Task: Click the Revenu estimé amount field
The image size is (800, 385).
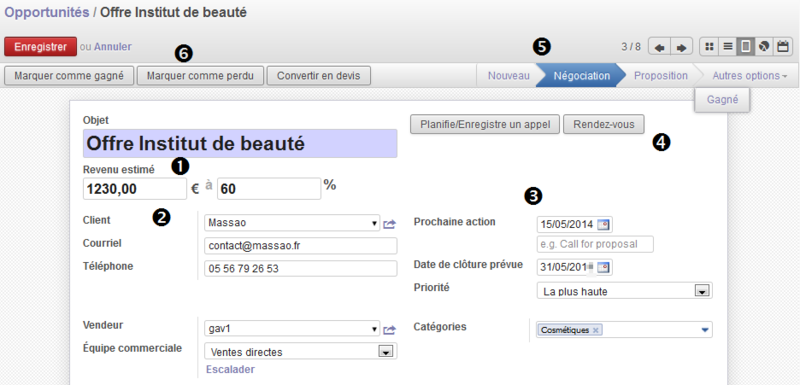Action: (135, 189)
